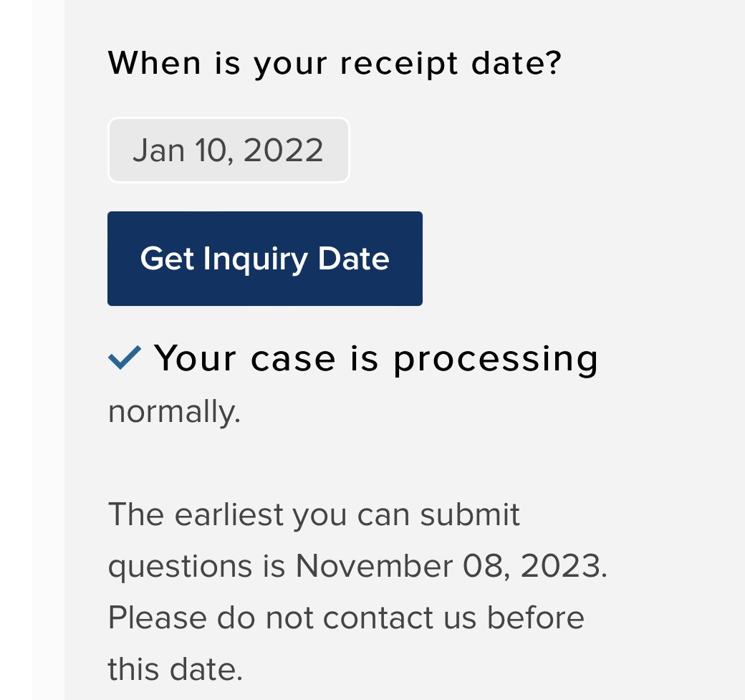Click the 'this date.' closing text
This screenshot has height=700, width=745.
176,670
